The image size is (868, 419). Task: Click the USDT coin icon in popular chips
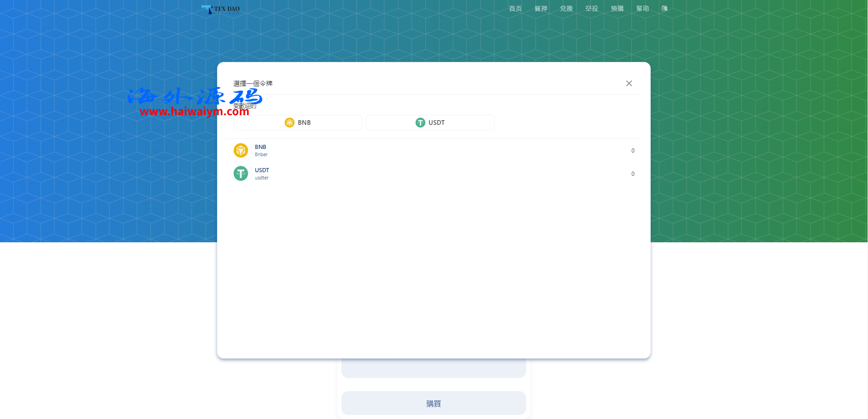click(x=420, y=123)
